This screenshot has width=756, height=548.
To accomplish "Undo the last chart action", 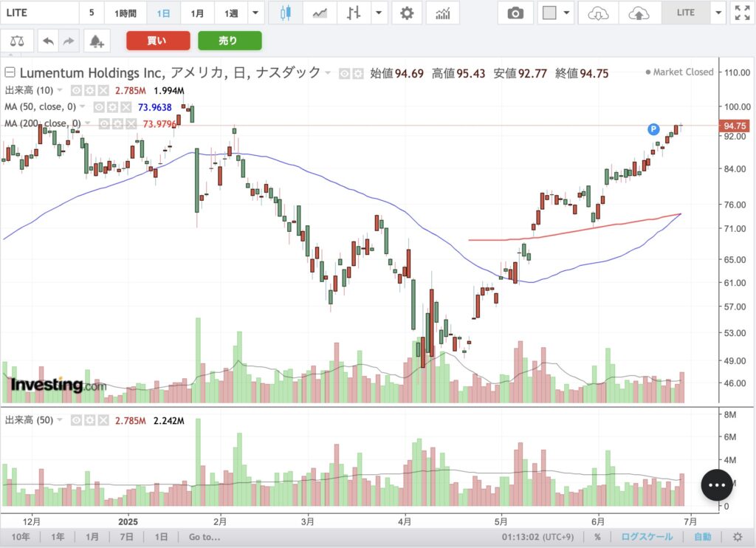I will (48, 41).
